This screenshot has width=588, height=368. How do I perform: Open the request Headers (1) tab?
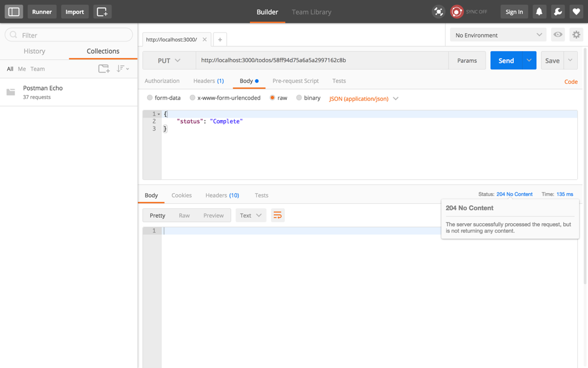[209, 81]
